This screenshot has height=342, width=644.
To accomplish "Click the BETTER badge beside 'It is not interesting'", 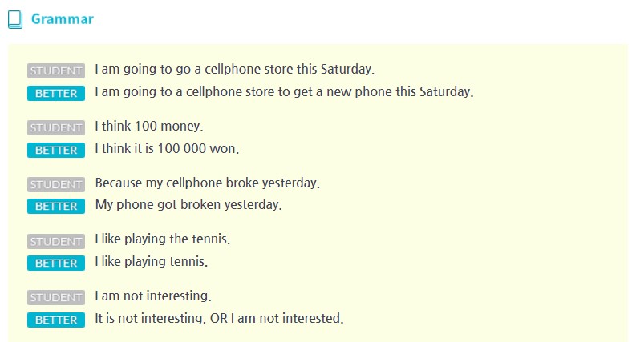I will click(x=56, y=320).
